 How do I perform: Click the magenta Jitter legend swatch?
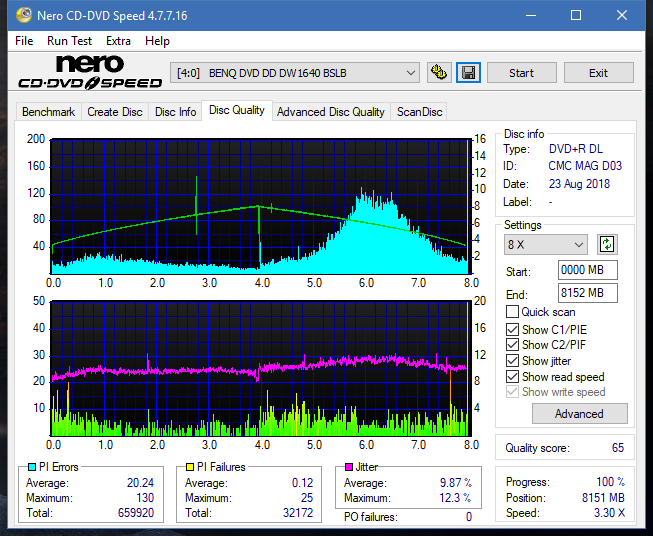coord(349,467)
